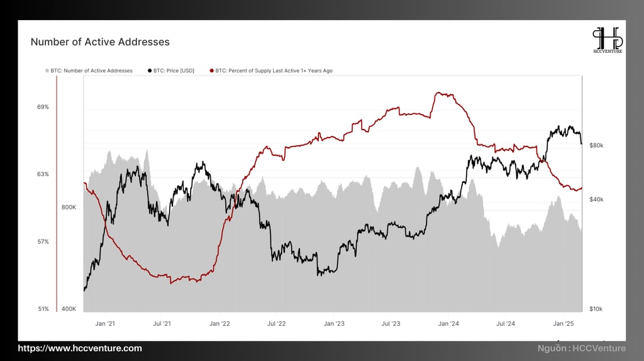This screenshot has width=644, height=361.
Task: Click the red supply line peak near Jan '24
Action: (440, 93)
